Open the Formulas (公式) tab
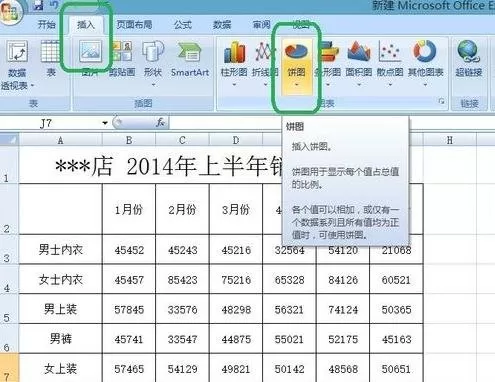This screenshot has width=495, height=382. [x=183, y=24]
